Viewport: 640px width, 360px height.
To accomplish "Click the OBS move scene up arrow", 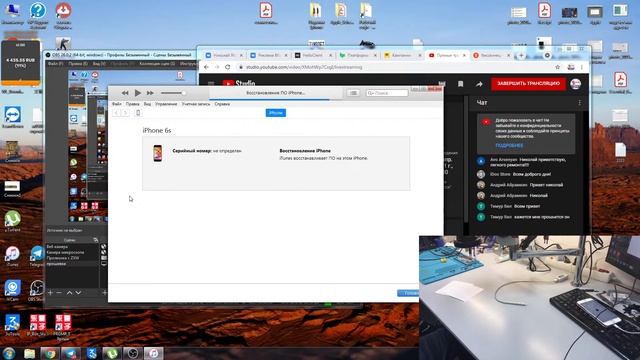I will [69, 293].
